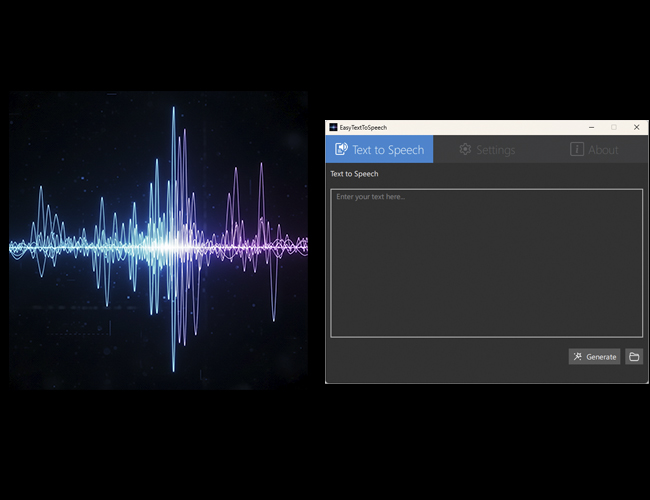Click the greyed-out maximize button
This screenshot has width=650, height=500.
tap(614, 127)
